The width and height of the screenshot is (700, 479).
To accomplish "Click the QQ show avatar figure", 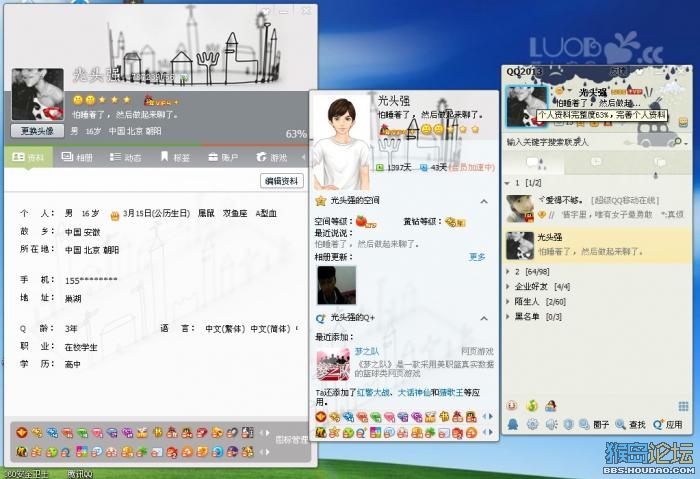I will click(343, 143).
